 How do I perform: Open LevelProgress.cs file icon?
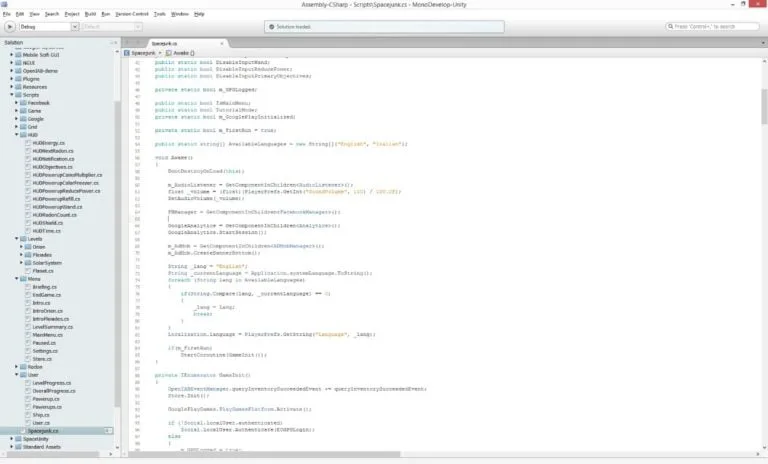(x=28, y=383)
